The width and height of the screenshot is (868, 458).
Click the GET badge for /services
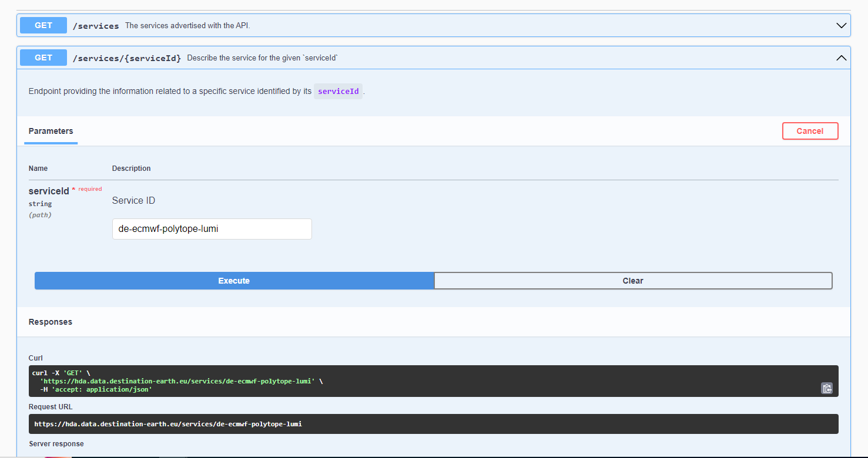[43, 25]
